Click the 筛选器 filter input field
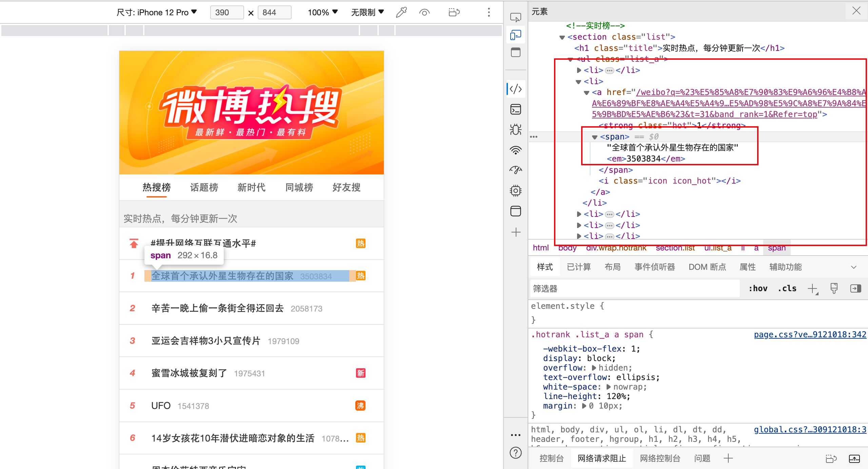The width and height of the screenshot is (868, 469). 634,289
